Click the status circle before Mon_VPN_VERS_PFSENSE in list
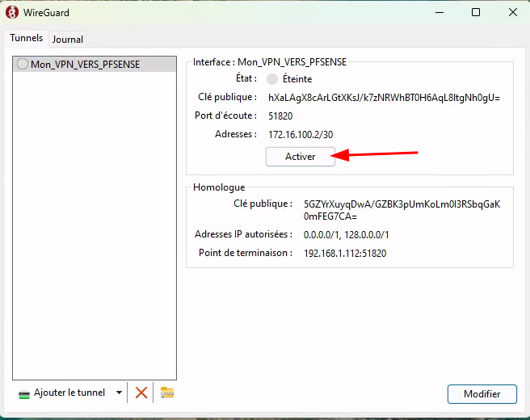Image resolution: width=530 pixels, height=420 pixels. point(23,64)
